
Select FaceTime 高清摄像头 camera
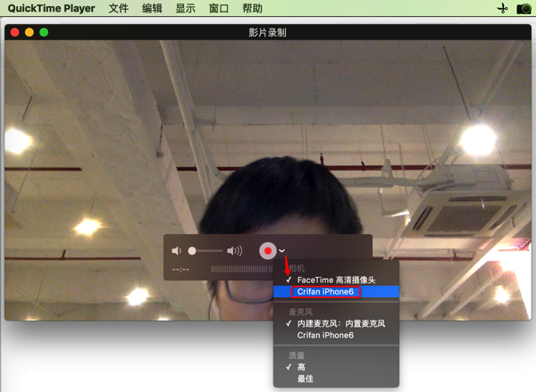coord(336,279)
